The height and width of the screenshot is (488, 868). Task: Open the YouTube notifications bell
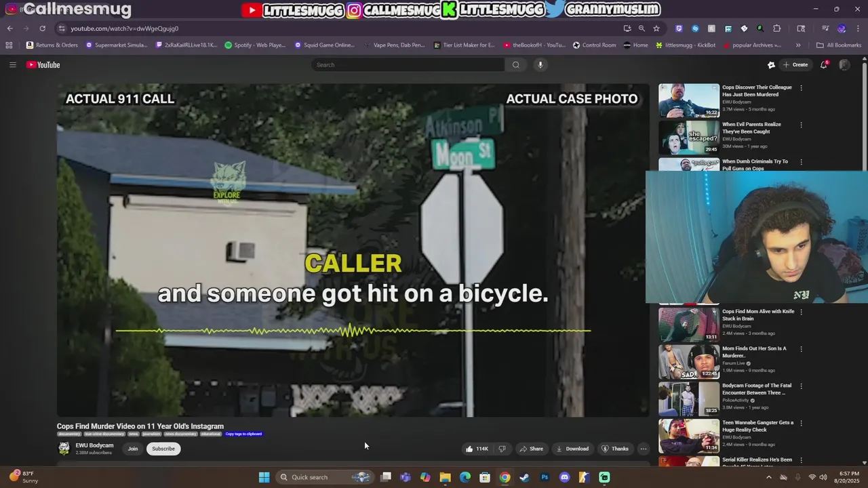coord(824,64)
